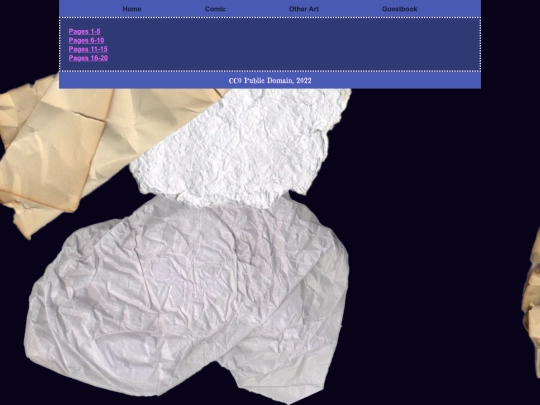Image resolution: width=540 pixels, height=405 pixels.
Task: Open the Pages 6-10 link
Action: (86, 40)
